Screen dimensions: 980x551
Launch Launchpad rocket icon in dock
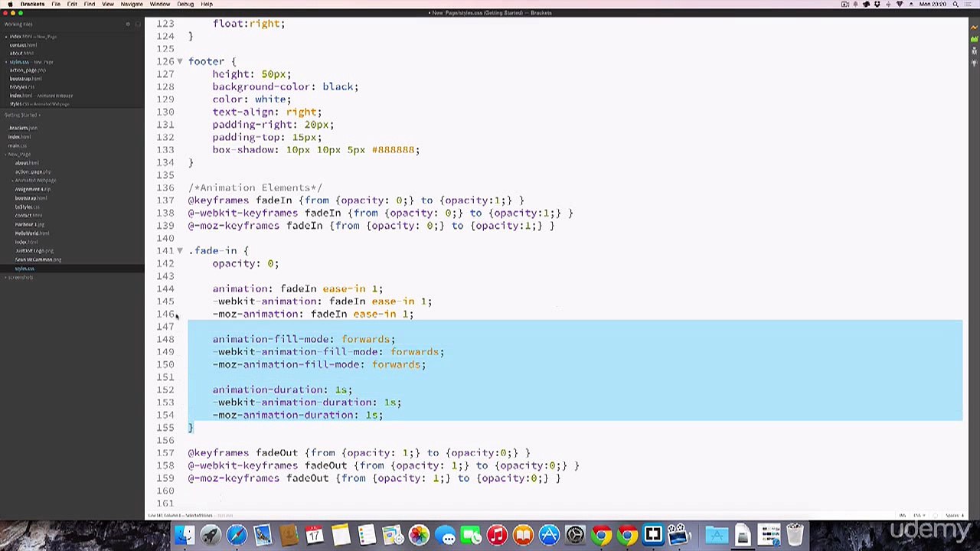211,535
